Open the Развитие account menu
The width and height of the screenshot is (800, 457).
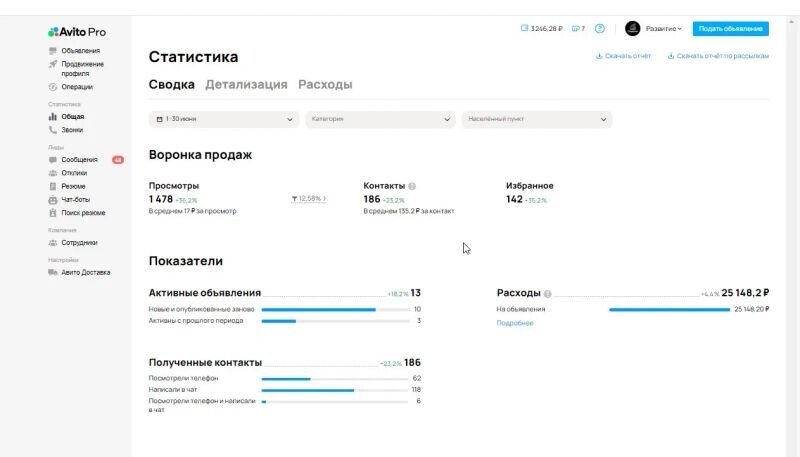click(655, 29)
